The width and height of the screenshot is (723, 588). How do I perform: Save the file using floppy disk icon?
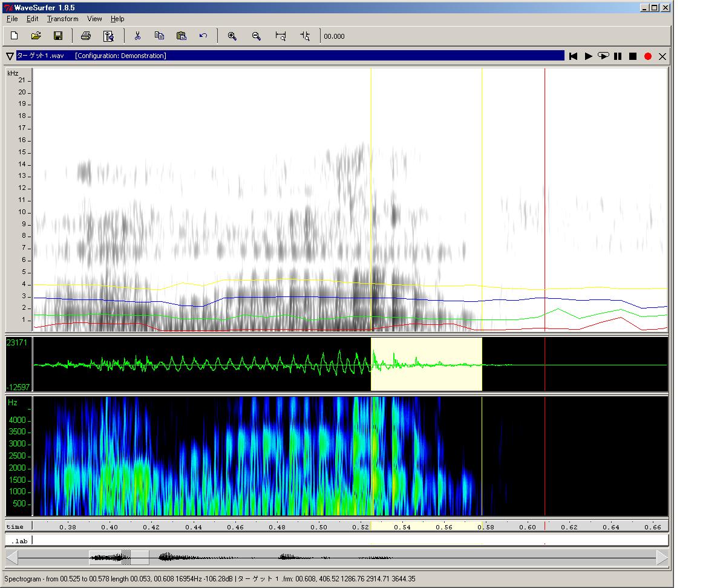(58, 36)
